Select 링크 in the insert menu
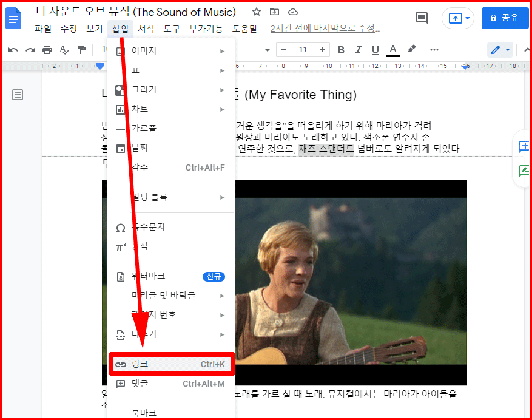Viewport: 532px width, 420px height. point(171,364)
